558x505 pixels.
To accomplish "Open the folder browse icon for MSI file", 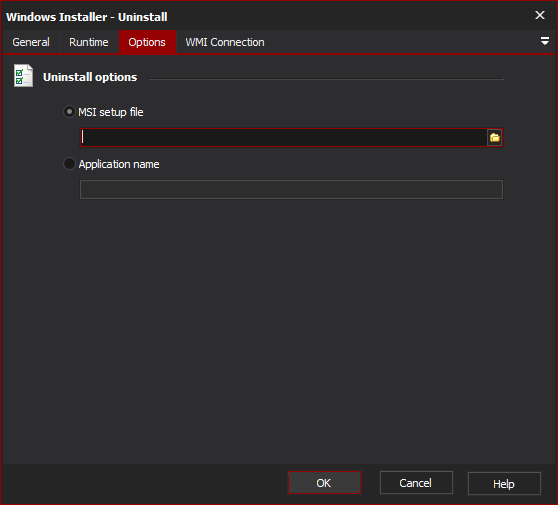I will click(494, 137).
